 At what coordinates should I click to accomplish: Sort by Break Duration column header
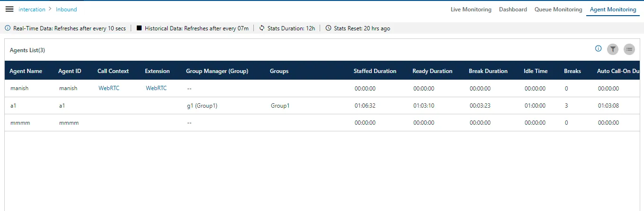[488, 71]
